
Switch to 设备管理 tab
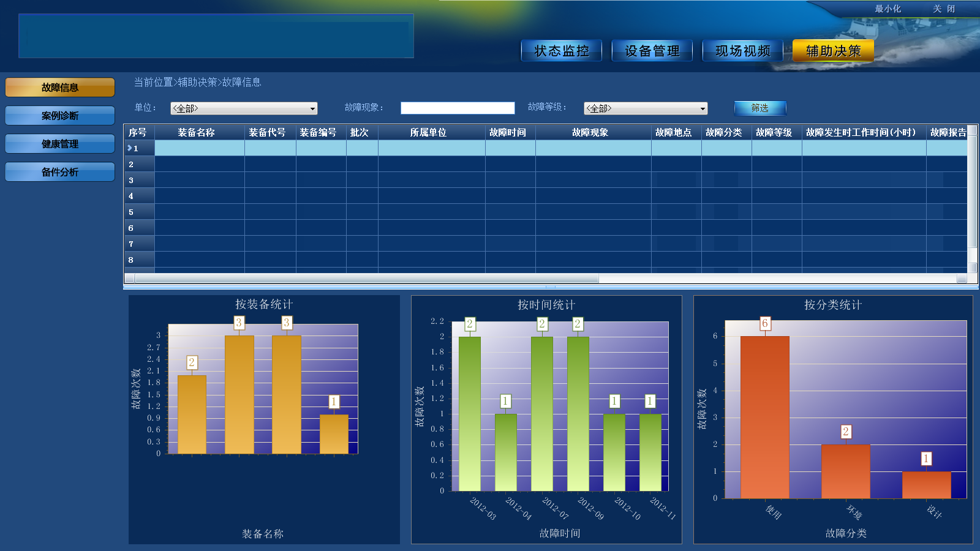pos(652,51)
